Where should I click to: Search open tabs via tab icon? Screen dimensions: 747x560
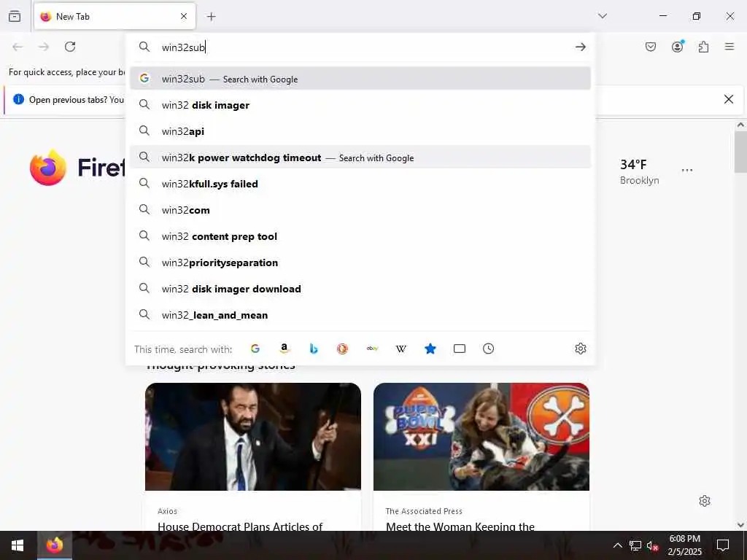click(460, 349)
